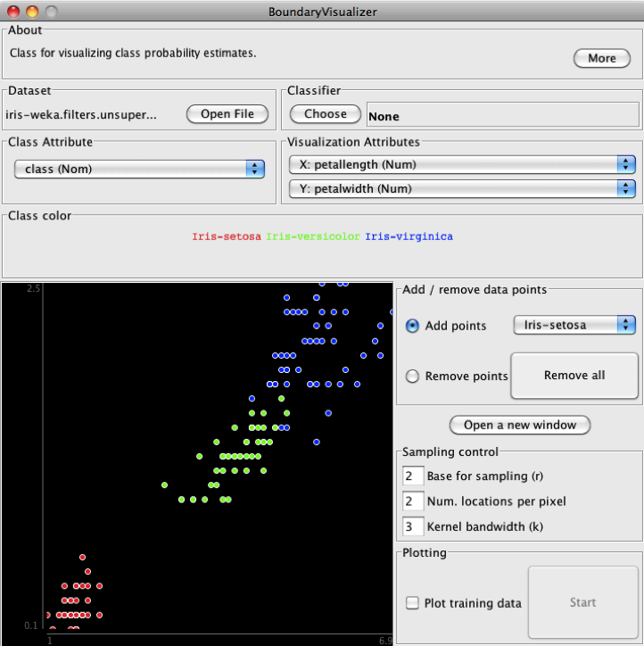Screen dimensions: 644x646
Task: Open the Y: petalwidth attribute dropdown
Action: [461, 188]
